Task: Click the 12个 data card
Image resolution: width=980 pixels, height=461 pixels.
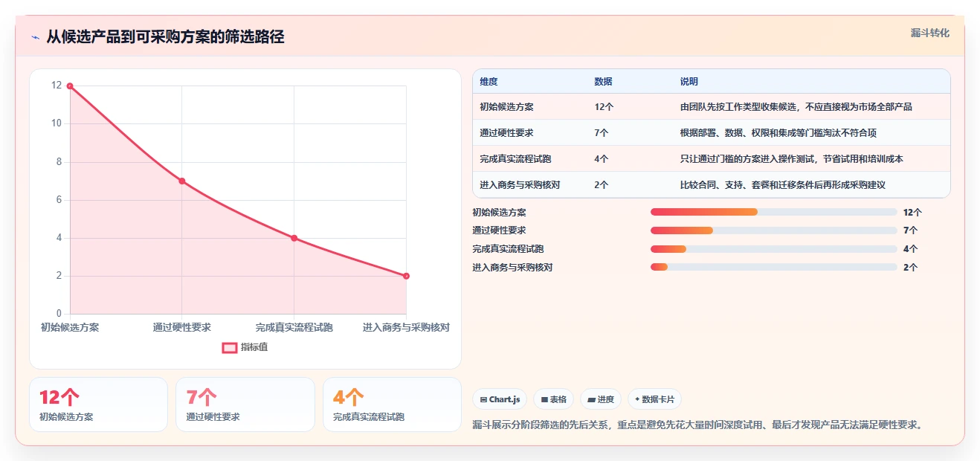Action: pyautogui.click(x=98, y=404)
